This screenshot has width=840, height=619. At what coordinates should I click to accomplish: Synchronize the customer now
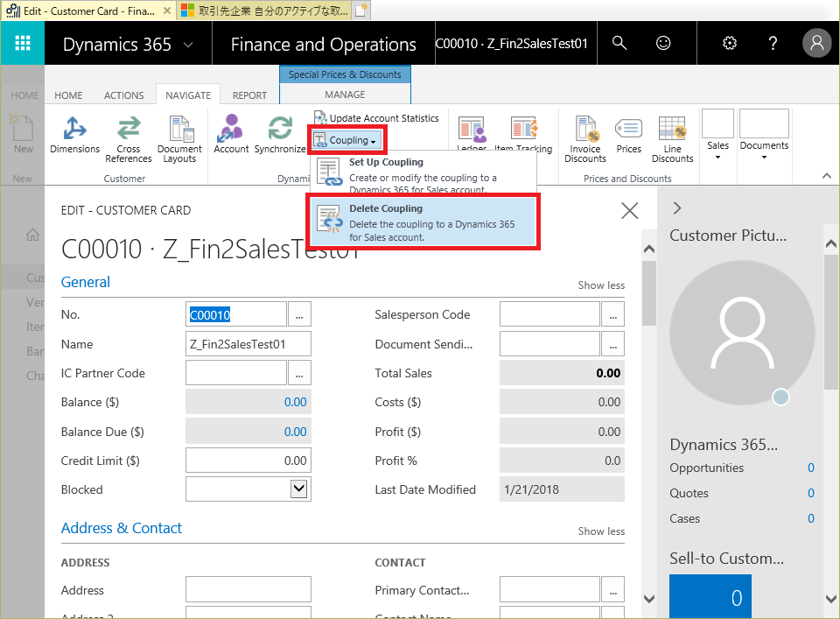(x=280, y=134)
